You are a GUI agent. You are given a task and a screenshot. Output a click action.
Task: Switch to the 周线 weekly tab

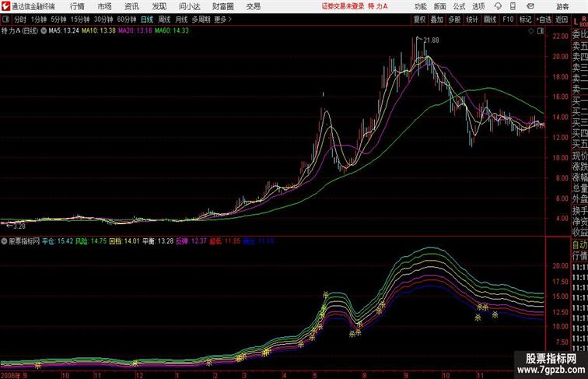164,19
